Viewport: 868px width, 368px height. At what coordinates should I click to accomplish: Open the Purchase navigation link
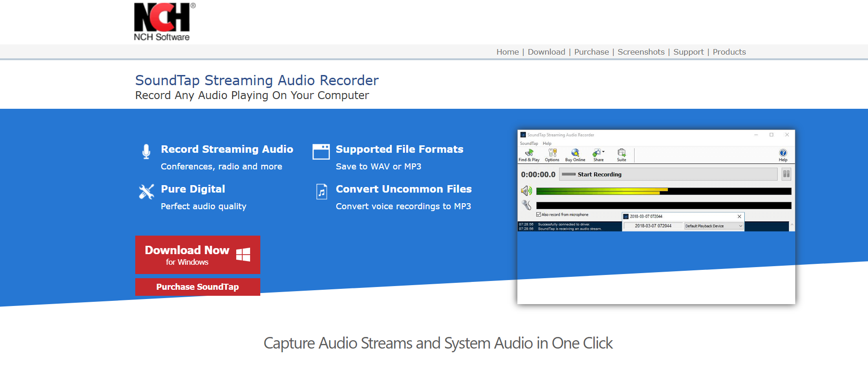591,52
